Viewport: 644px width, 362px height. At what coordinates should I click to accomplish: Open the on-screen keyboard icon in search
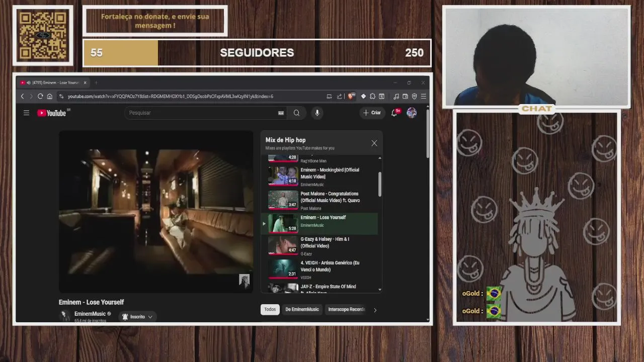pyautogui.click(x=281, y=113)
